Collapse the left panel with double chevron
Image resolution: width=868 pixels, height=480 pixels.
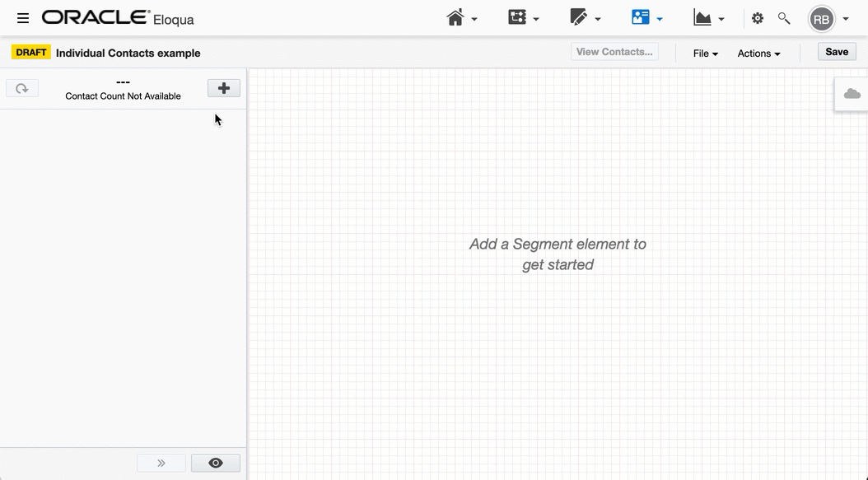click(161, 463)
